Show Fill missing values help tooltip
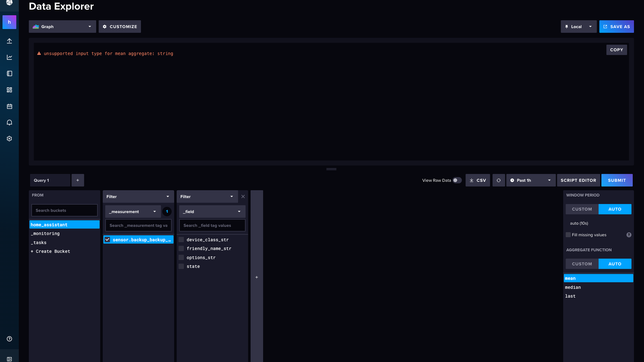The height and width of the screenshot is (362, 644). (629, 235)
